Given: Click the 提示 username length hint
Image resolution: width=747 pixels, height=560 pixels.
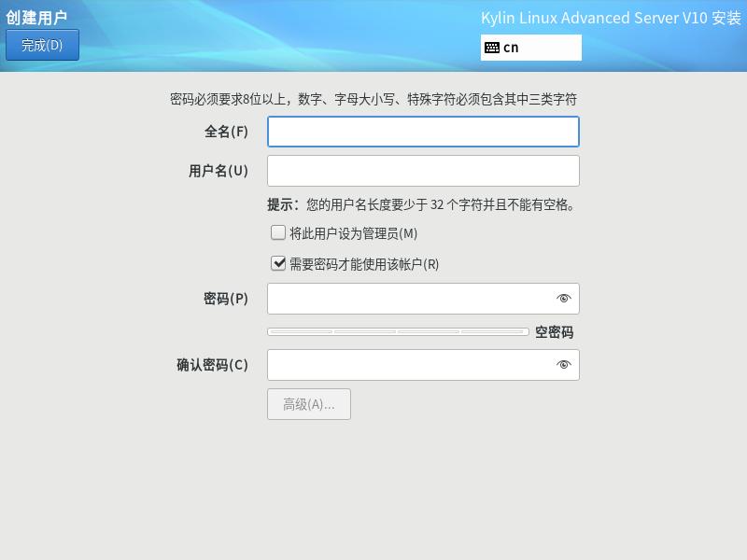Looking at the screenshot, I should pos(422,204).
